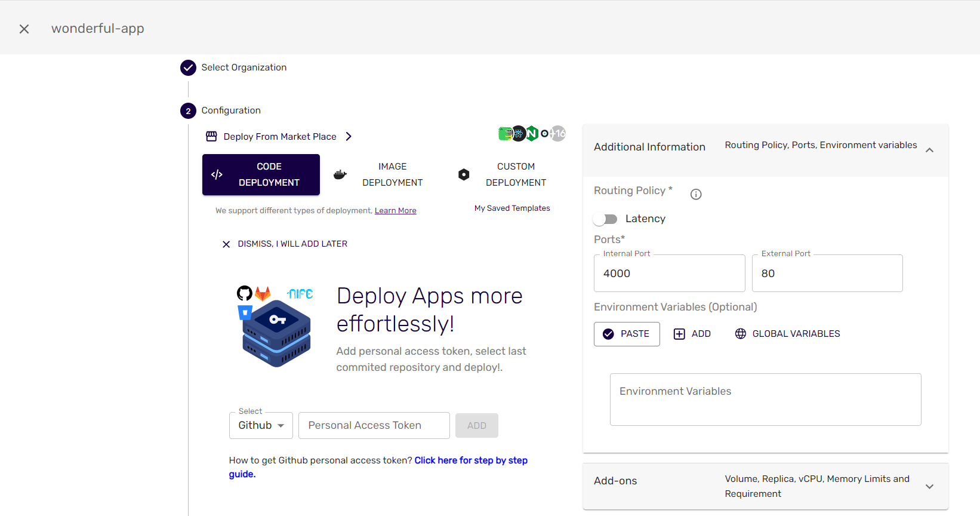The image size is (980, 516).
Task: Click the "wonderful-app" title text
Action: click(x=98, y=29)
